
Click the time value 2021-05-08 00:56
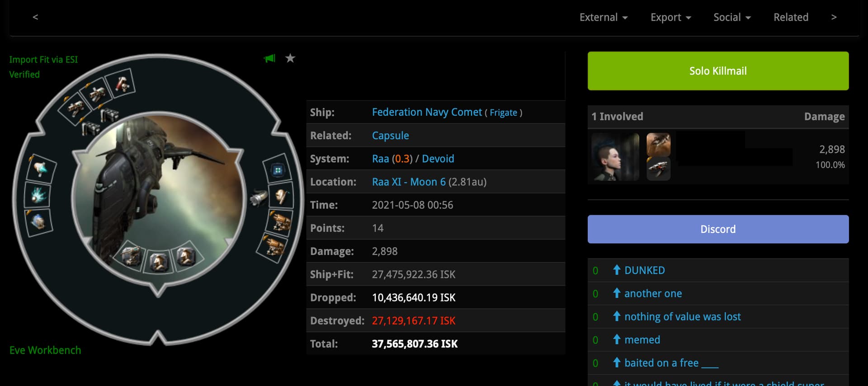(x=412, y=205)
